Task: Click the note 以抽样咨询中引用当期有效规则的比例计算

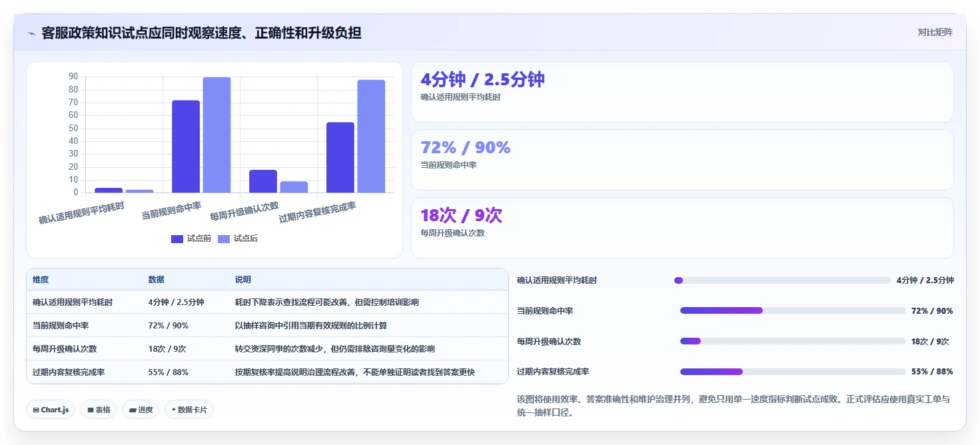Action: coord(311,326)
